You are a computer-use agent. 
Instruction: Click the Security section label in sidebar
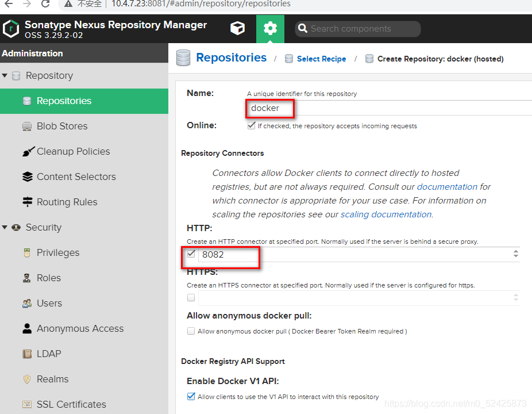click(44, 227)
